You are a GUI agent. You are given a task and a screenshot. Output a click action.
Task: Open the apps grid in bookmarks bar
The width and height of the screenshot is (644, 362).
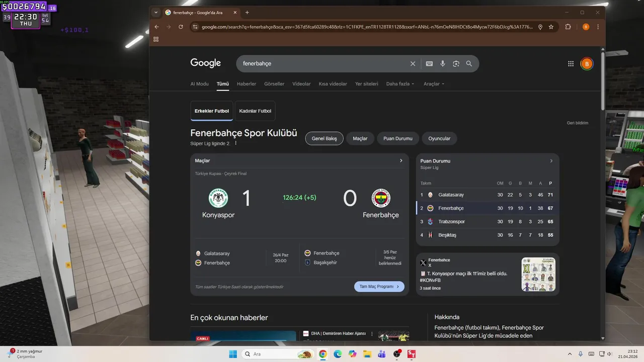[156, 39]
